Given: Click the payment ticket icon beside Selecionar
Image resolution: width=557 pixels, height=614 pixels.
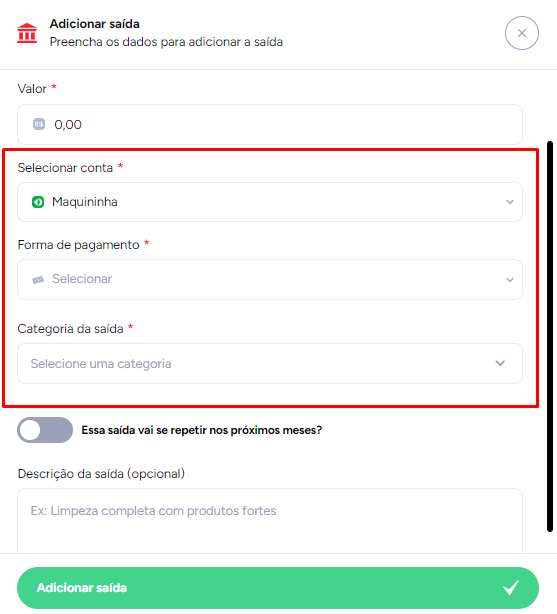Looking at the screenshot, I should click(x=38, y=280).
